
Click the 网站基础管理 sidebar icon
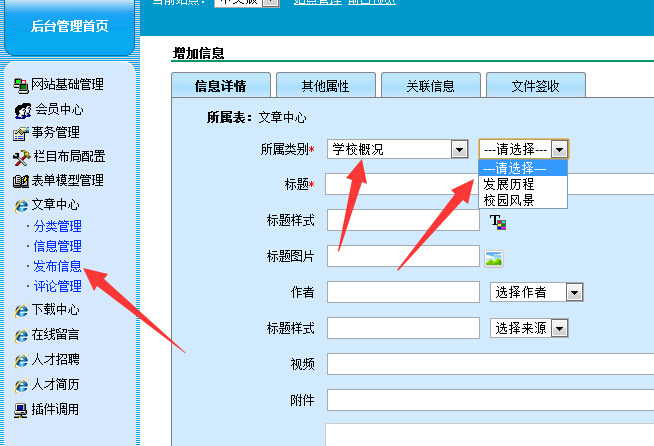(21, 85)
